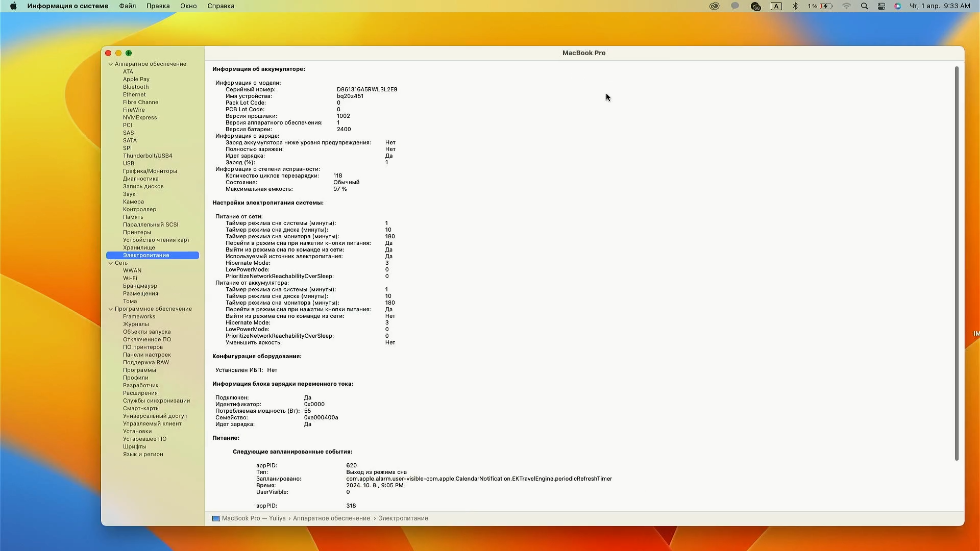Open the Справка menu
The image size is (980, 551).
(x=221, y=6)
